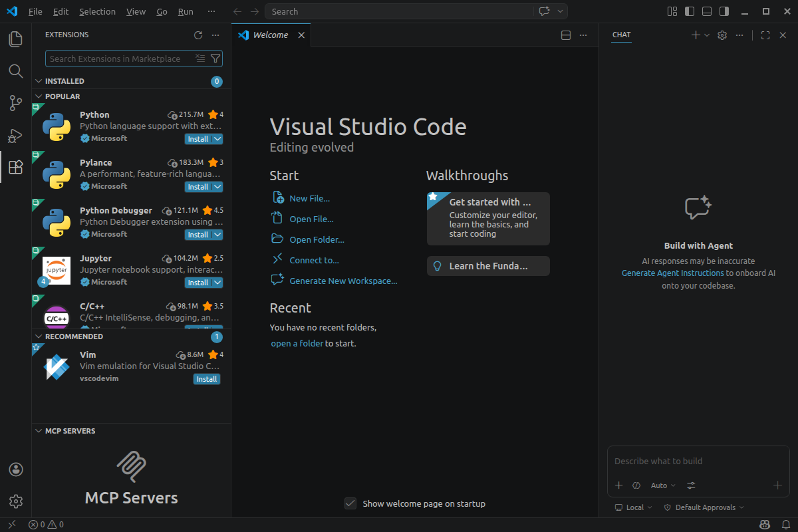
Task: Select the Extensions icon in activity bar
Action: 15,168
